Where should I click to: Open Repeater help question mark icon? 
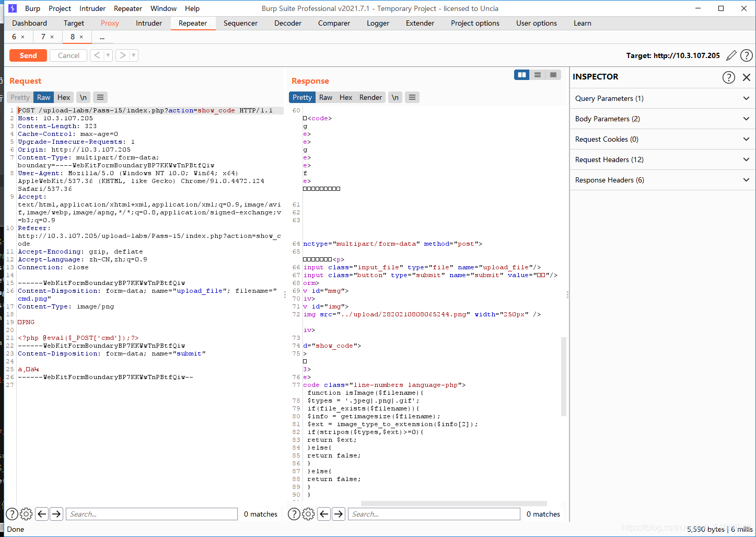click(x=747, y=55)
